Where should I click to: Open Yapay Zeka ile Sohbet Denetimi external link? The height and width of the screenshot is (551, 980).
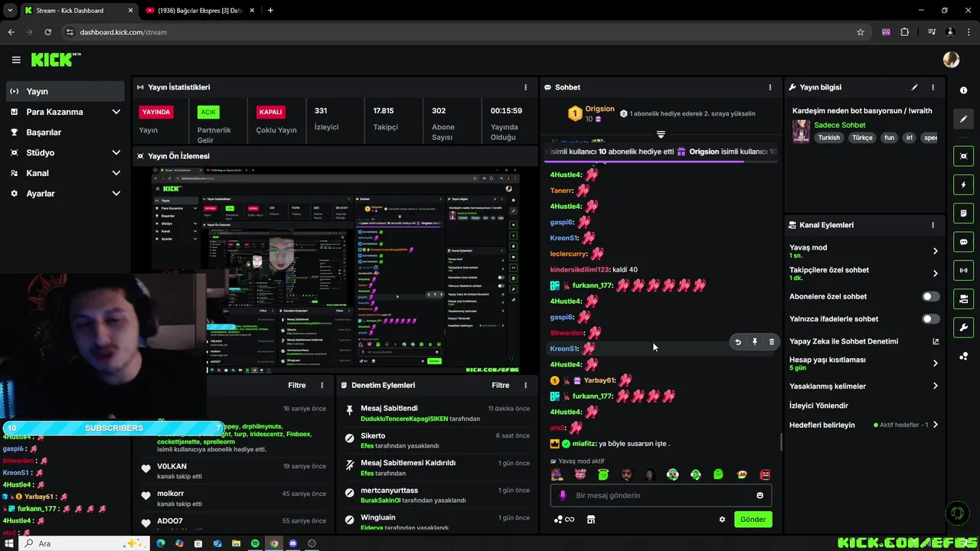[935, 341]
